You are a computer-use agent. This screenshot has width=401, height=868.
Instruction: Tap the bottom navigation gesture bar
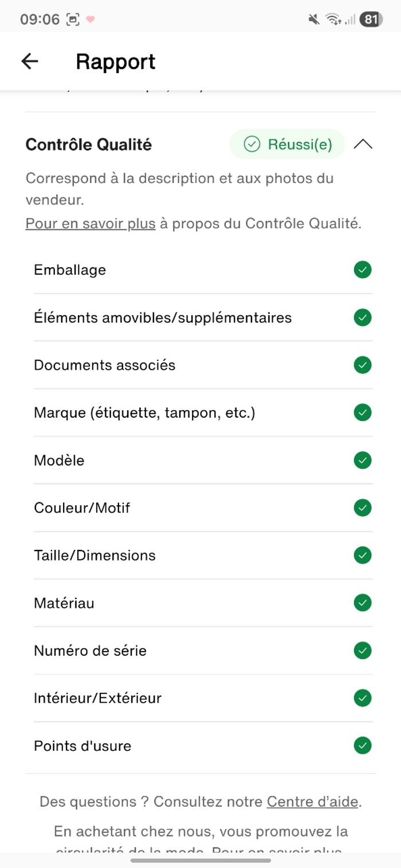[200, 860]
